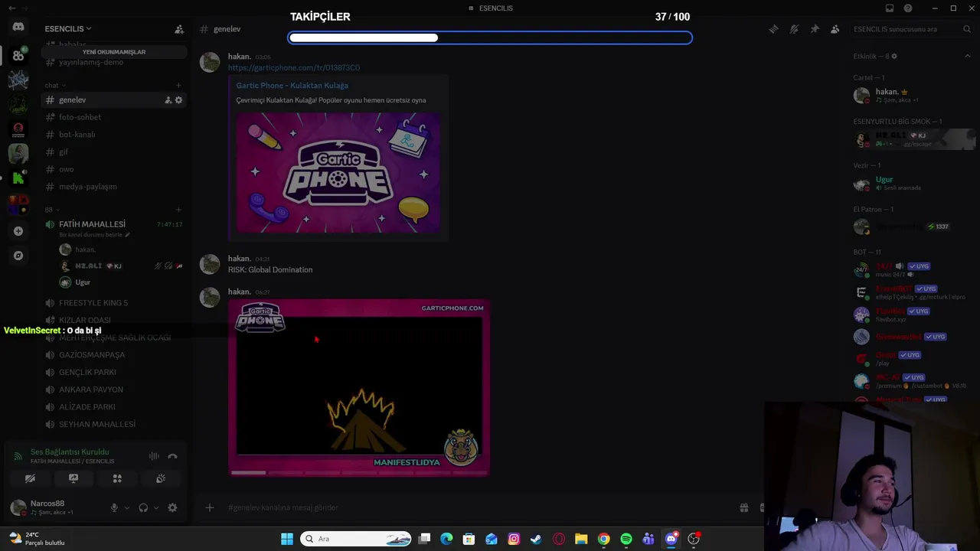
Task: Start an activity from the voice panel
Action: tap(117, 478)
